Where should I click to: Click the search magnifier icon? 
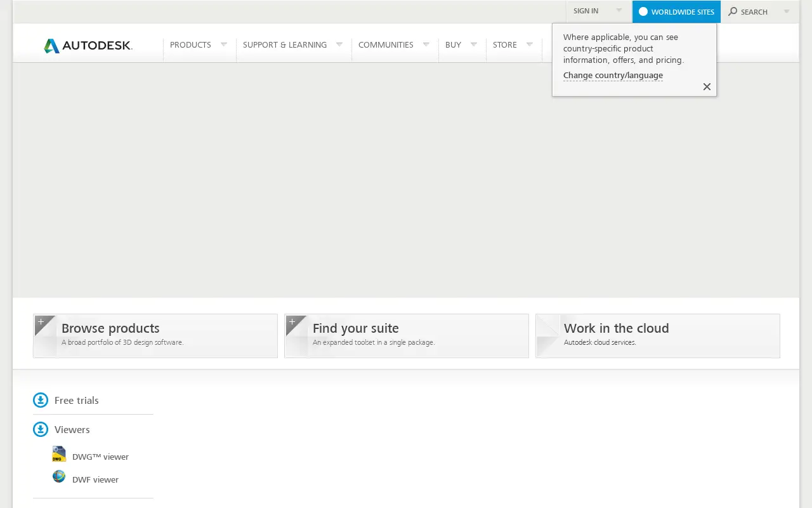733,11
